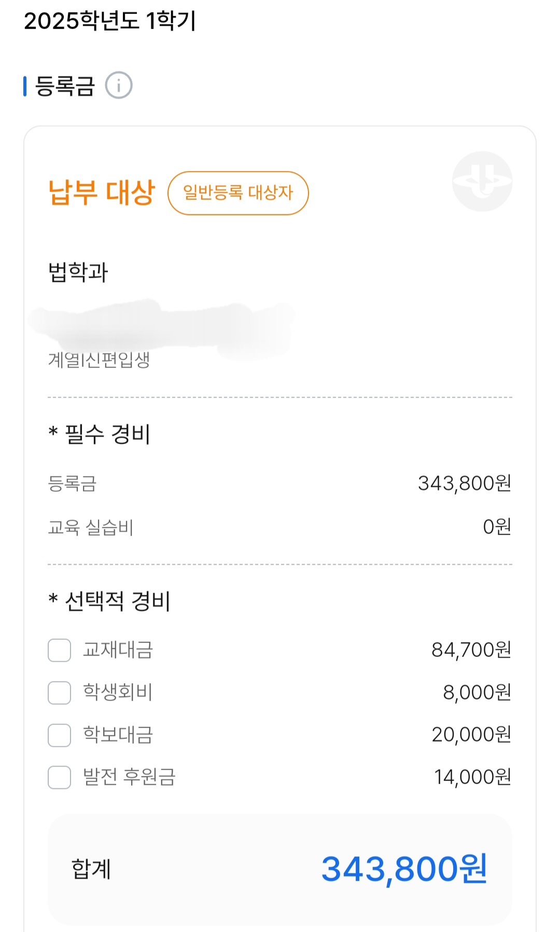Tap the gray university logo emblem

pos(482,181)
